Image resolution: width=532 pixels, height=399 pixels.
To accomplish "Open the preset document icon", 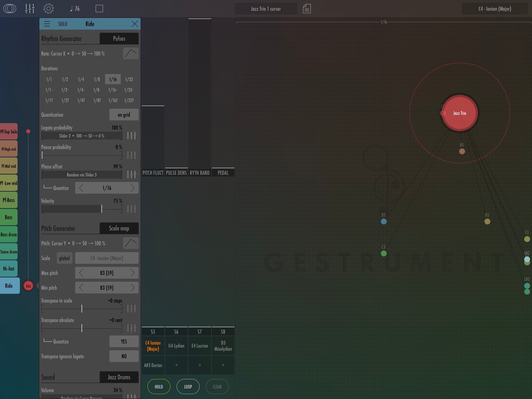I will click(x=307, y=9).
